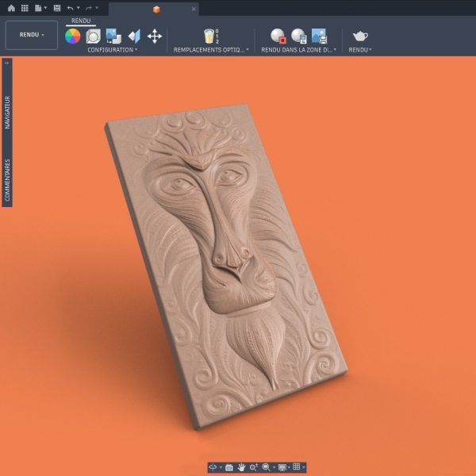Open the Orbit type dropdown arrow

[x=221, y=467]
